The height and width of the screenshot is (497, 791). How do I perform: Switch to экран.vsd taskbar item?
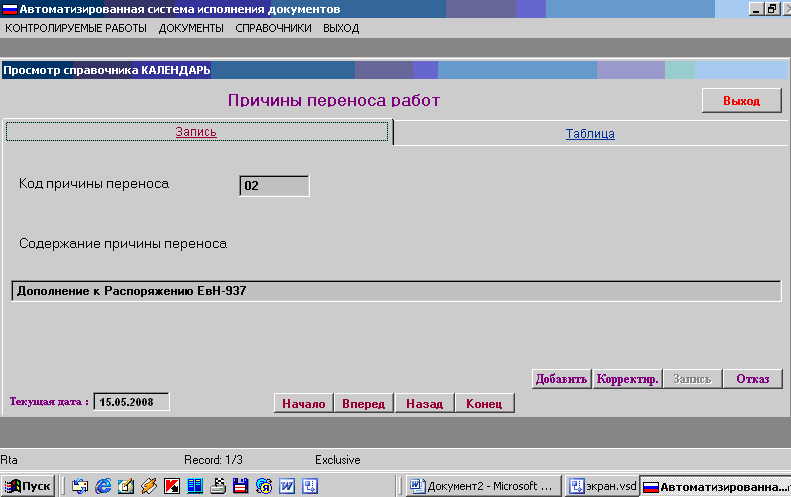pyautogui.click(x=601, y=486)
